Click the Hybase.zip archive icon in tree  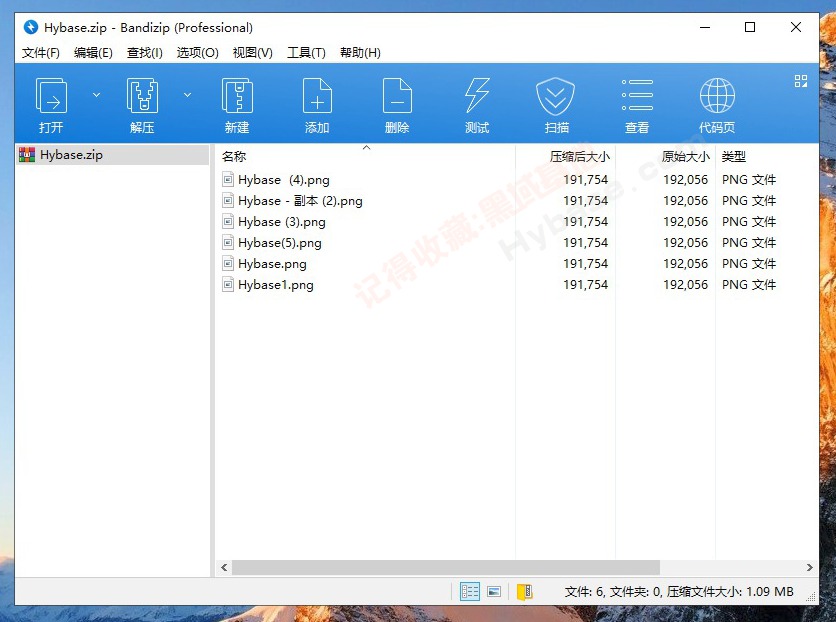27,155
